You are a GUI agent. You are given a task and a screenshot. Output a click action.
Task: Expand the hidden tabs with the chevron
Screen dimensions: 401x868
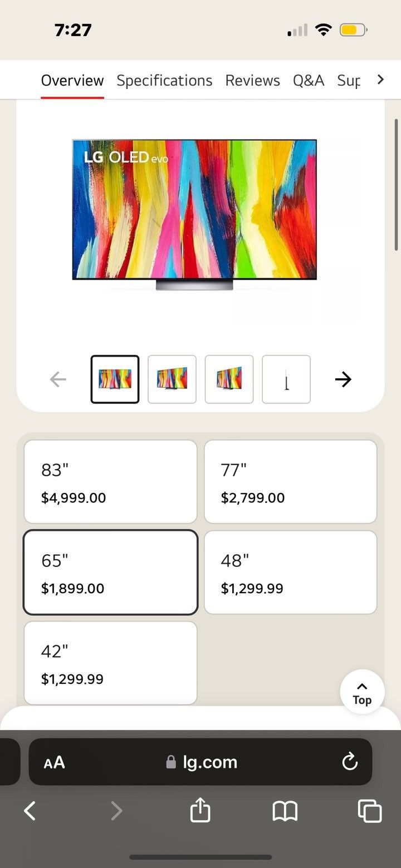(381, 80)
